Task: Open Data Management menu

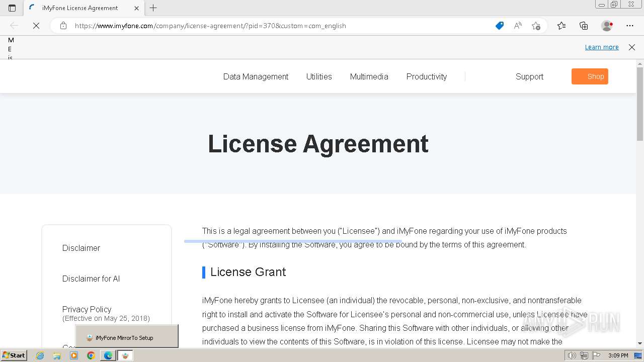Action: coord(256,76)
